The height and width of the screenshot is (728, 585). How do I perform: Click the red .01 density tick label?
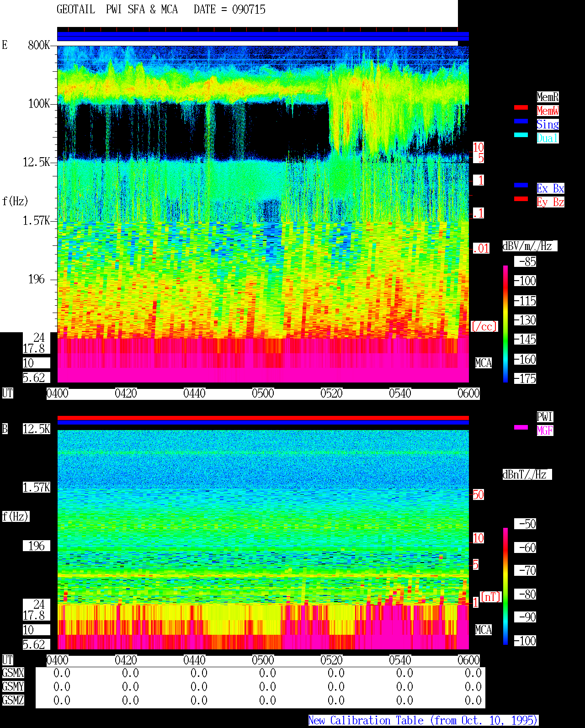481,249
